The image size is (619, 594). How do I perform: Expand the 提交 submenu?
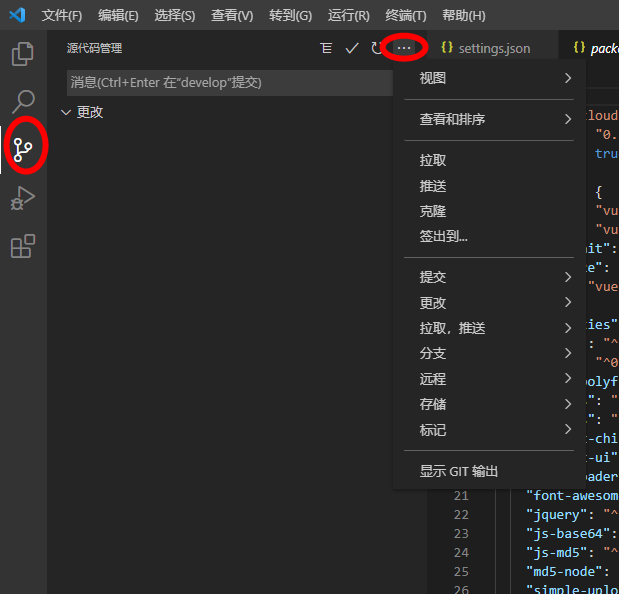point(489,277)
